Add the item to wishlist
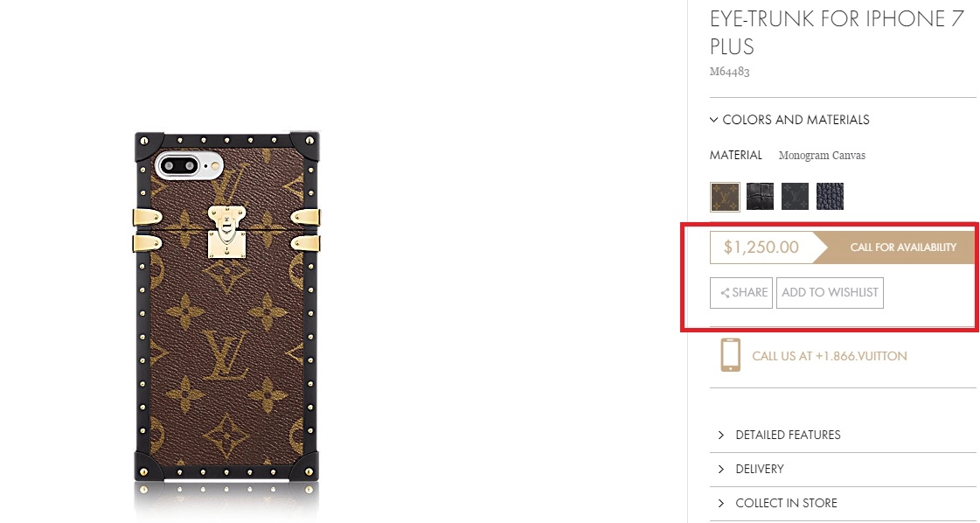Screen dimensions: 980x523 click(x=830, y=293)
